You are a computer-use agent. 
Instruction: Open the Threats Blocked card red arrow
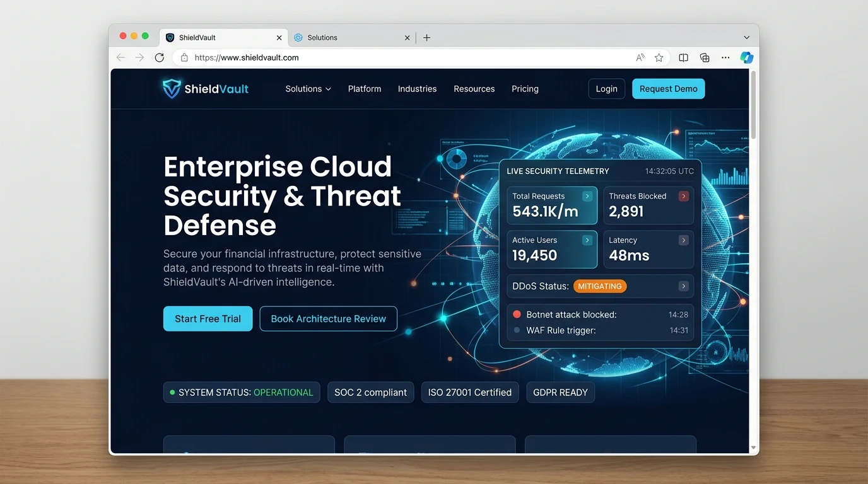(683, 196)
